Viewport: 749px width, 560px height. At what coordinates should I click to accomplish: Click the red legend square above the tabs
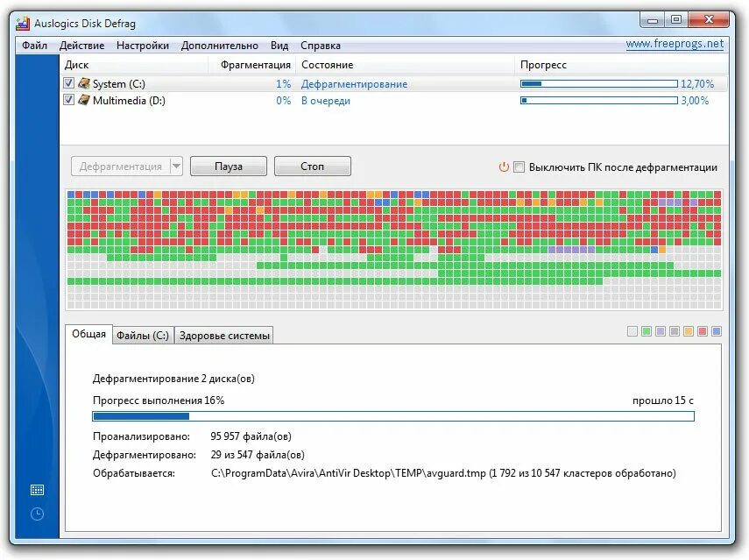702,331
